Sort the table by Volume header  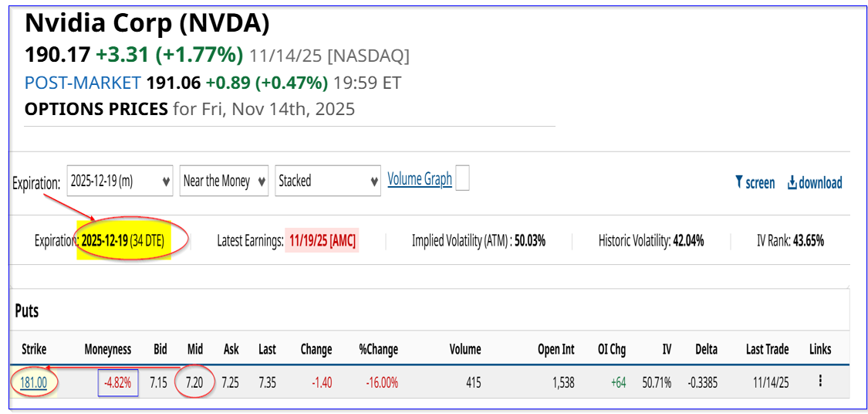[x=465, y=349]
